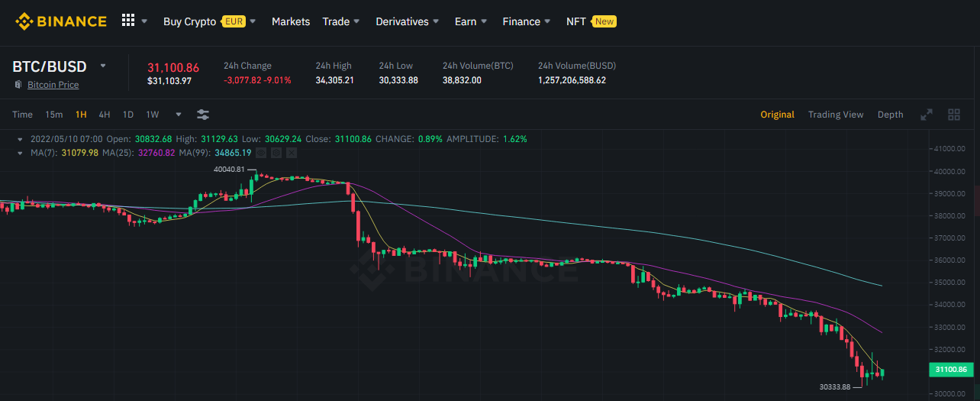Open the multi-chart grid layout

tap(954, 115)
